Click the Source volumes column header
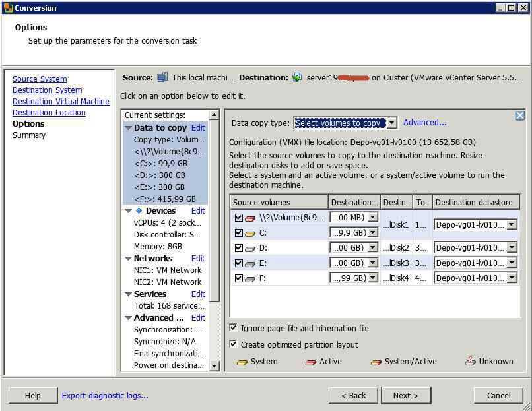The height and width of the screenshot is (411, 532). (279, 202)
